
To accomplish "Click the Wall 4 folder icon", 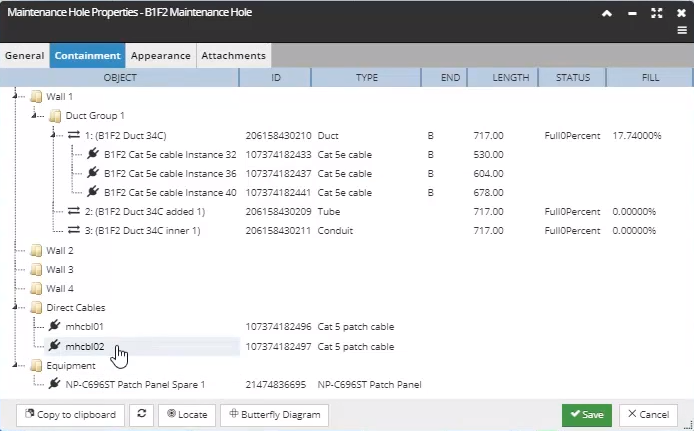I will pyautogui.click(x=36, y=289).
